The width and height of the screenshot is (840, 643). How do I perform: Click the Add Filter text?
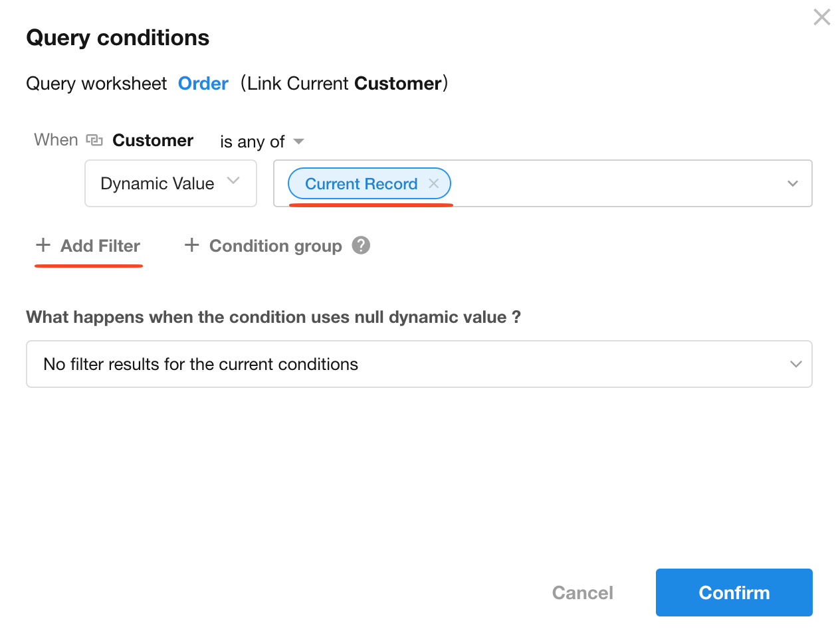(x=100, y=246)
